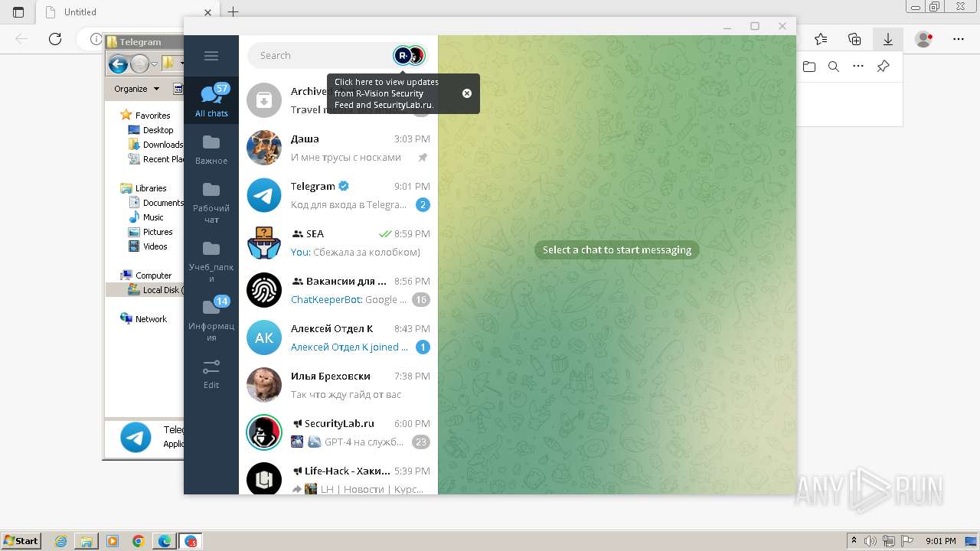This screenshot has height=551, width=980.
Task: Click the fingerprint avatar of Вакансии group
Action: click(x=264, y=290)
